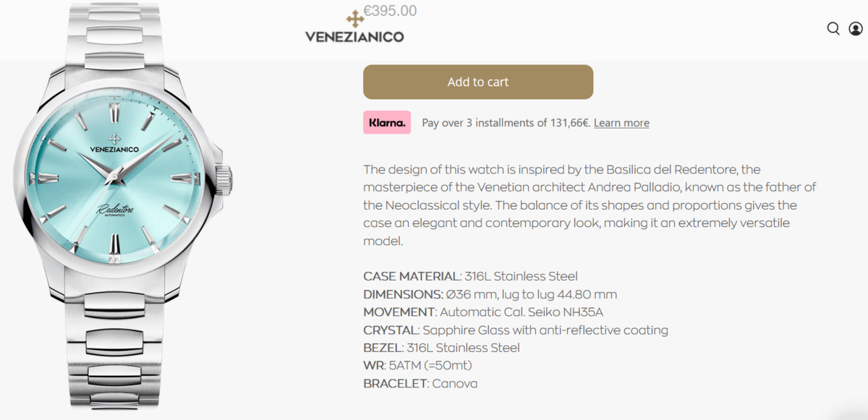Viewport: 868px width, 420px height.
Task: Click the pink Klarna badge
Action: coord(387,122)
